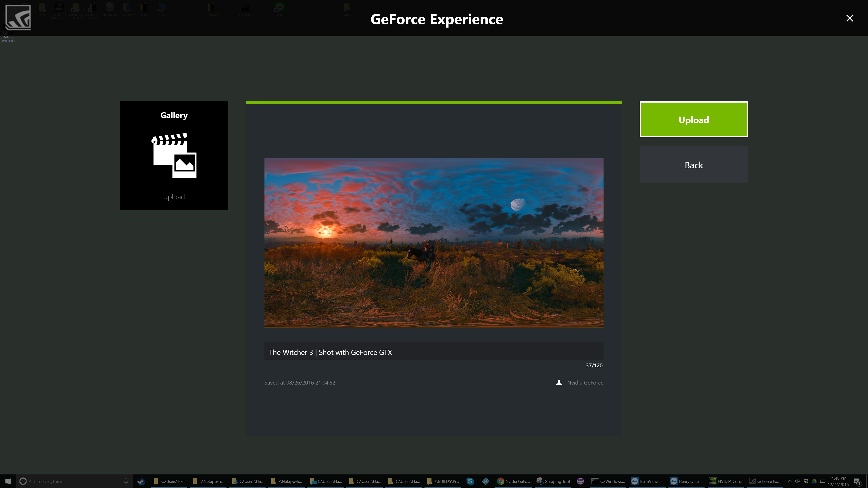Open Steam from the taskbar
The width and height of the screenshot is (868, 488).
tap(141, 481)
